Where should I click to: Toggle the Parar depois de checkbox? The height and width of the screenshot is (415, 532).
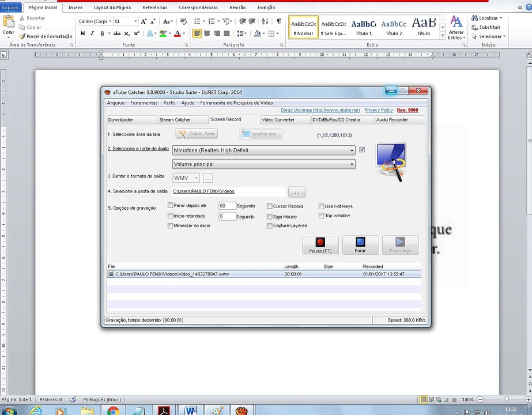click(x=171, y=206)
